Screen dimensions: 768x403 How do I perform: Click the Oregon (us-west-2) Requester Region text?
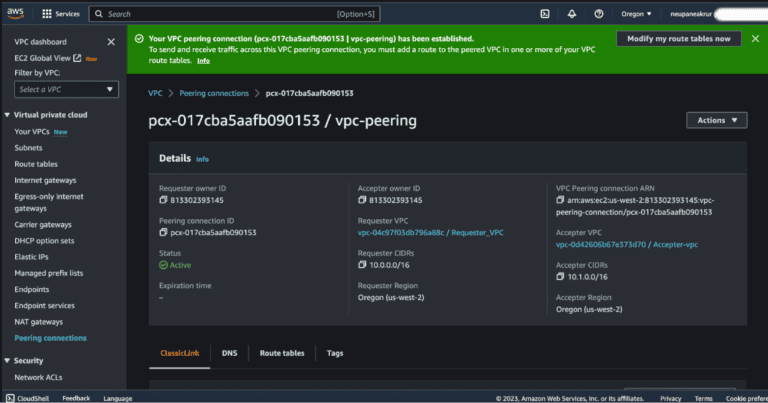[391, 297]
